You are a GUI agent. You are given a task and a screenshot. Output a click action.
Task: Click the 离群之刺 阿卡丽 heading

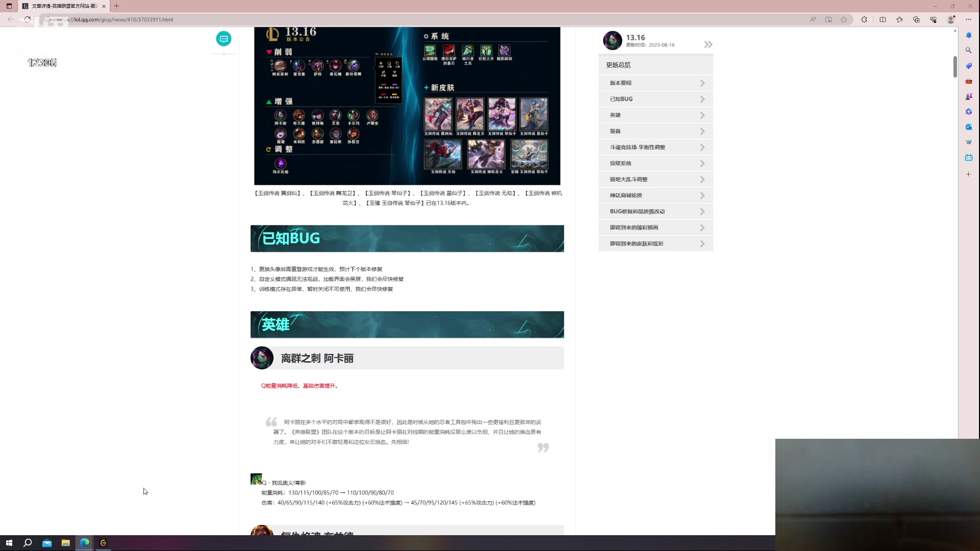pyautogui.click(x=317, y=358)
